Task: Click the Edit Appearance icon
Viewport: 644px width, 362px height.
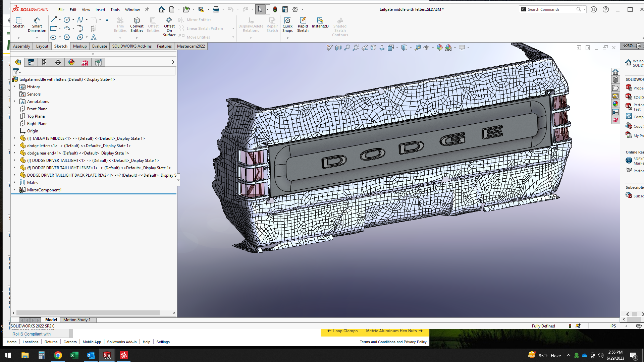Action: click(x=439, y=48)
